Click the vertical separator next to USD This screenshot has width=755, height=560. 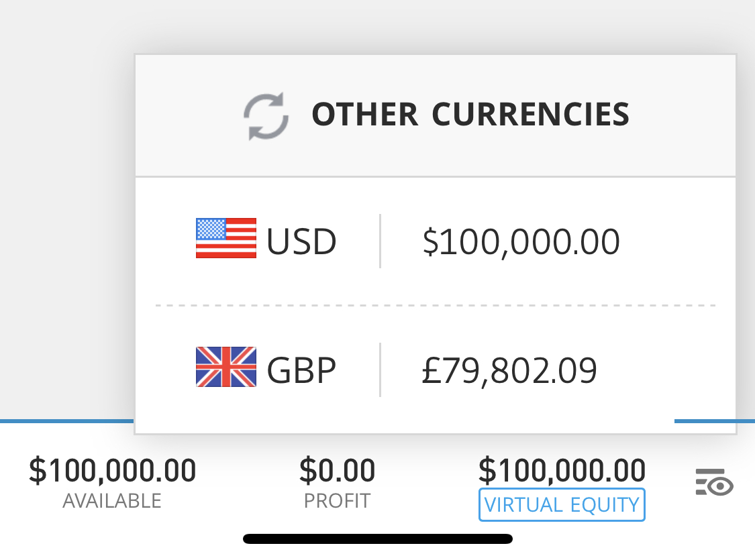point(381,241)
